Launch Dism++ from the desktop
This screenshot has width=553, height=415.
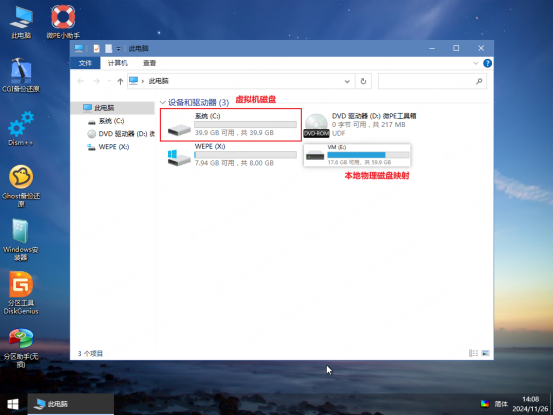(21, 129)
